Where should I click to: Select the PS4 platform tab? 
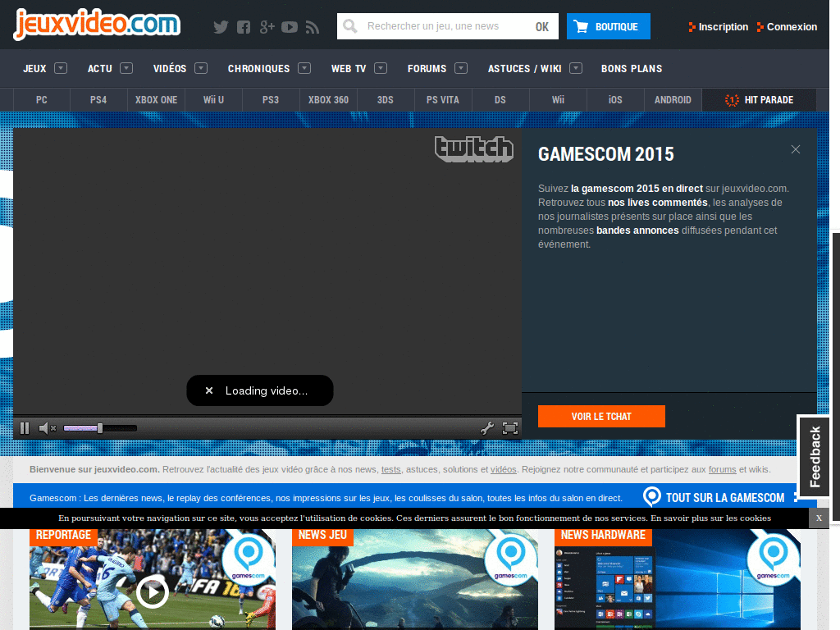click(x=98, y=99)
